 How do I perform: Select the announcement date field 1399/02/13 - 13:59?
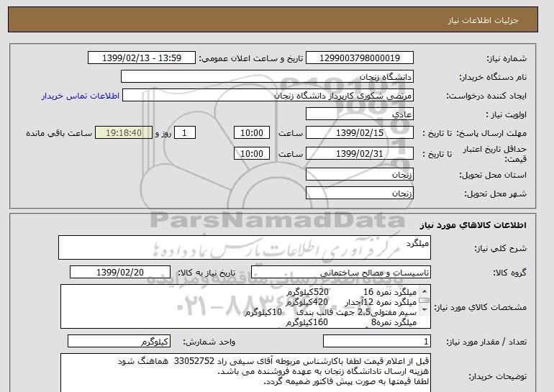click(x=141, y=58)
